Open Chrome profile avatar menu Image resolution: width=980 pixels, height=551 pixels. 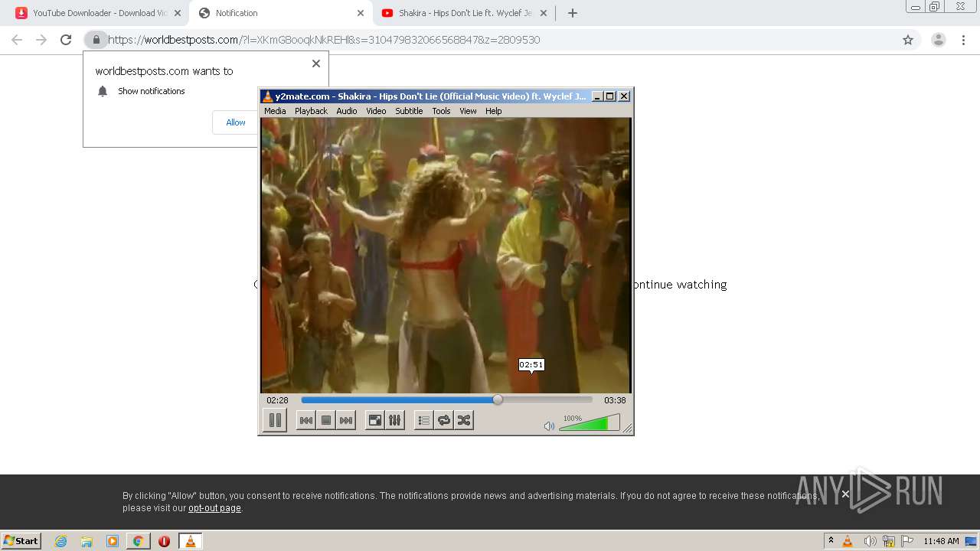[939, 40]
